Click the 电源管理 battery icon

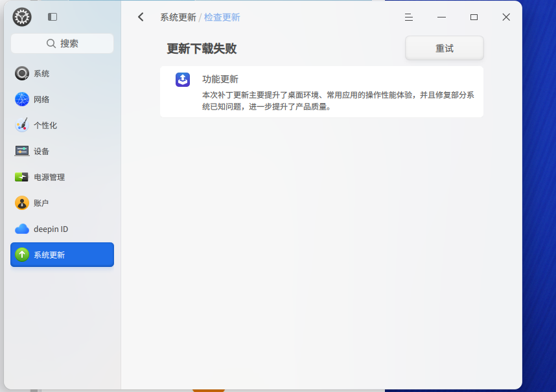point(22,177)
